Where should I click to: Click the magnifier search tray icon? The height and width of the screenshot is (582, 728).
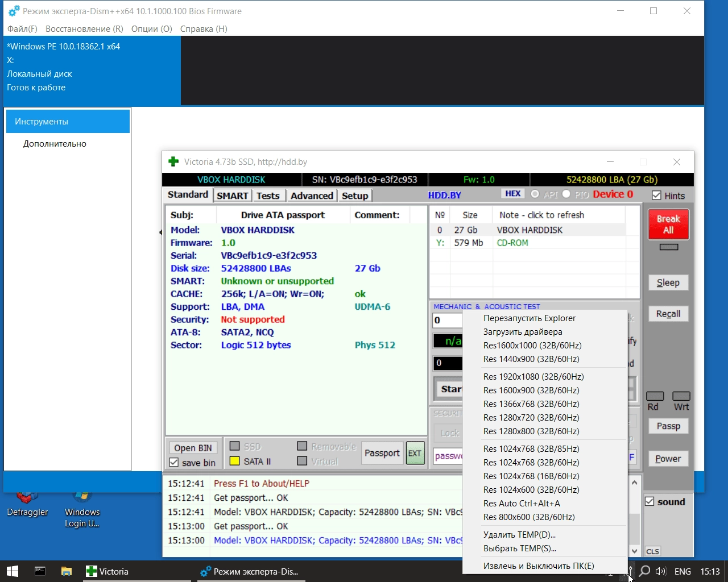point(644,571)
